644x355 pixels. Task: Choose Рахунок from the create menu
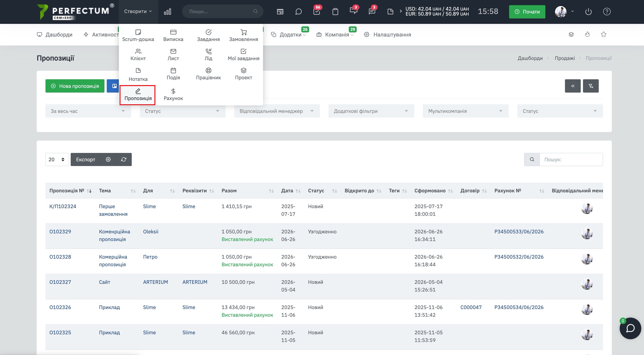(173, 95)
